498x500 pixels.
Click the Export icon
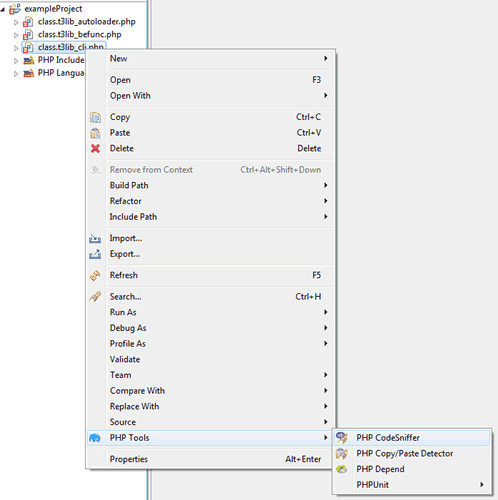[x=95, y=254]
